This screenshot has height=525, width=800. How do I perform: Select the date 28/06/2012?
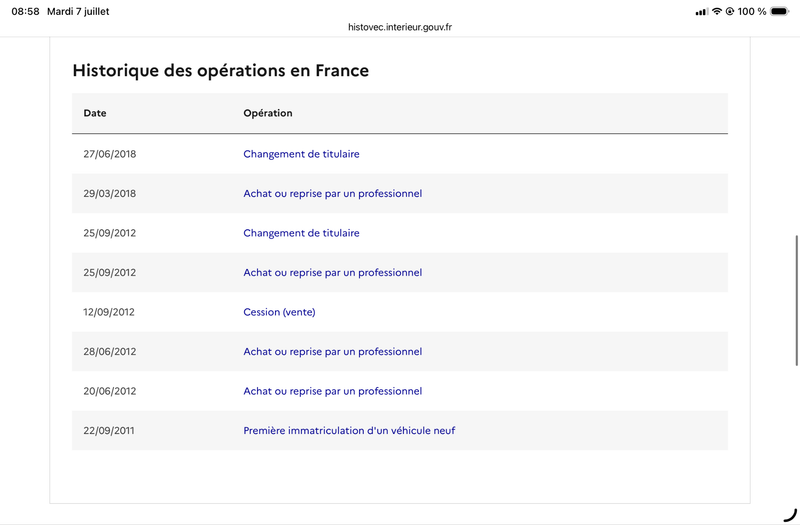click(110, 352)
